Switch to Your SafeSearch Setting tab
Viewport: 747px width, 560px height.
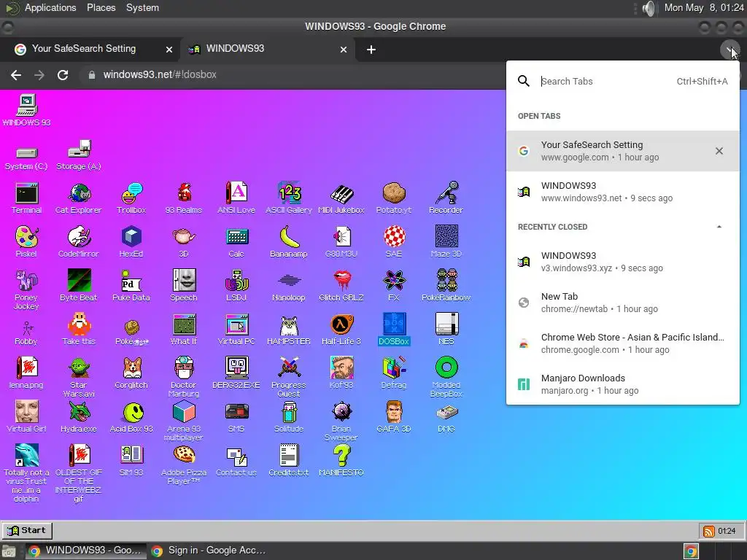90,49
